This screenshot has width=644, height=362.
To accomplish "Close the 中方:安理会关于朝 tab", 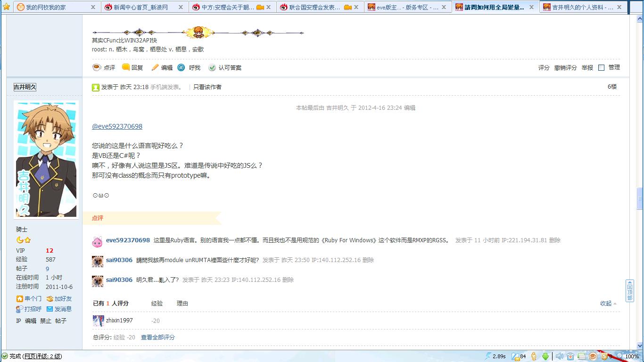I will (x=269, y=7).
